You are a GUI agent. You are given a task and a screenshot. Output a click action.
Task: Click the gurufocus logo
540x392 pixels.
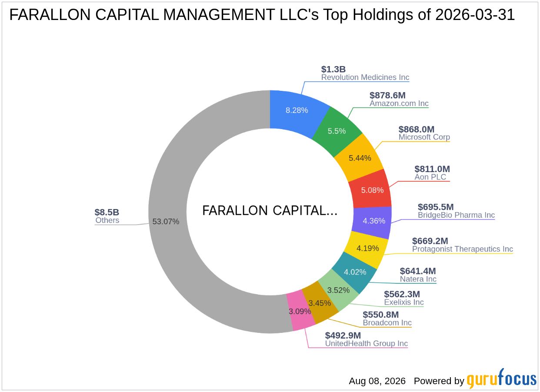(502, 379)
